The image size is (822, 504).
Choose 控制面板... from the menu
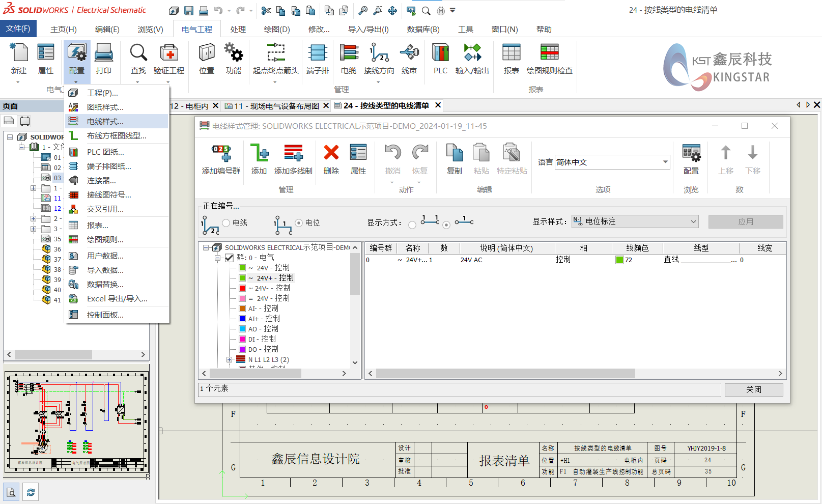pyautogui.click(x=117, y=315)
